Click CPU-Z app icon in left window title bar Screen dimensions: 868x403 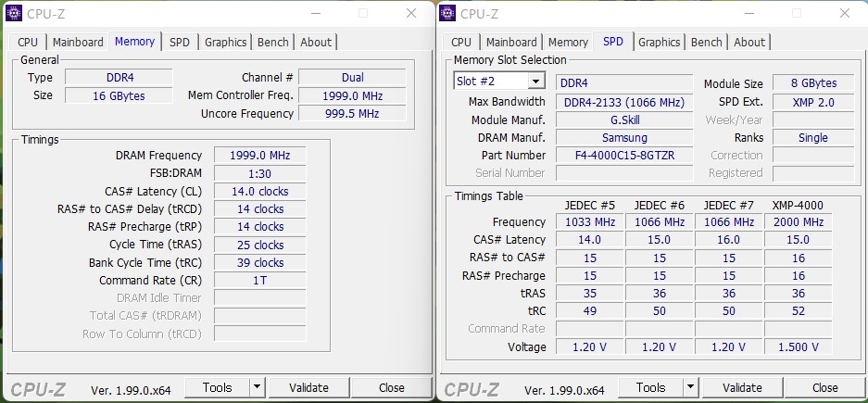pos(14,13)
